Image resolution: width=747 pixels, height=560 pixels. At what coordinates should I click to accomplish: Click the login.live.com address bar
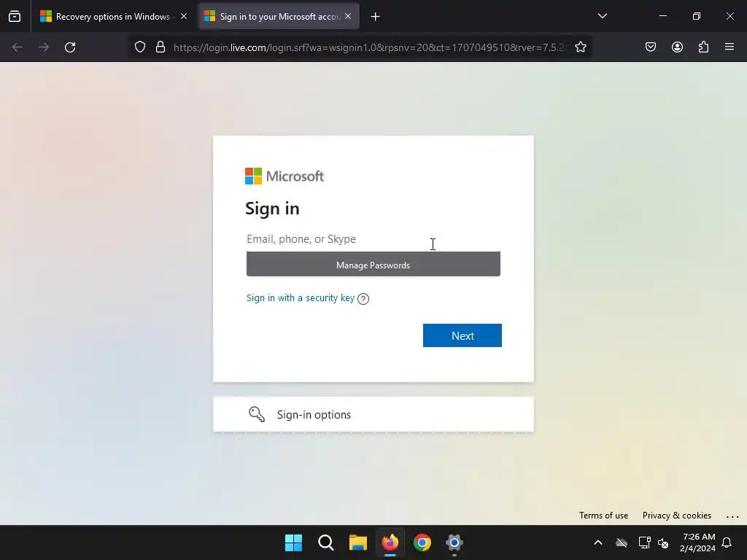click(368, 47)
